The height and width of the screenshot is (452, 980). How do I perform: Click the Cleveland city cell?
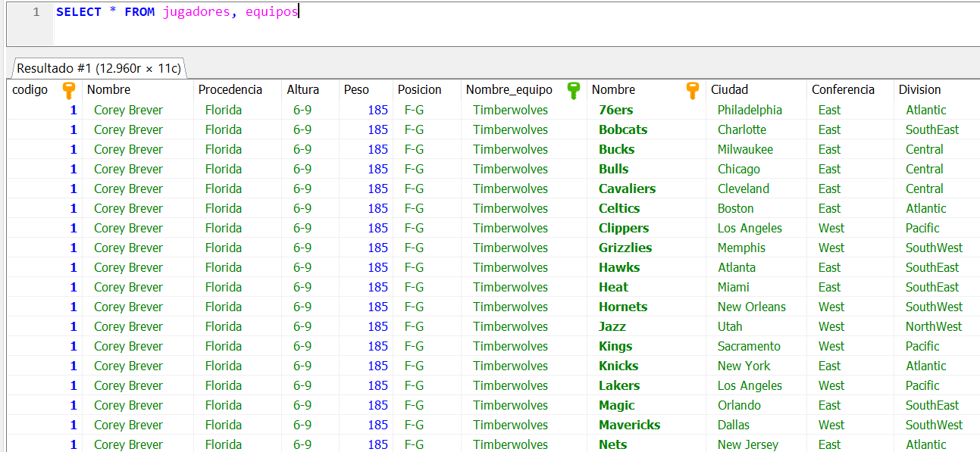pyautogui.click(x=744, y=189)
